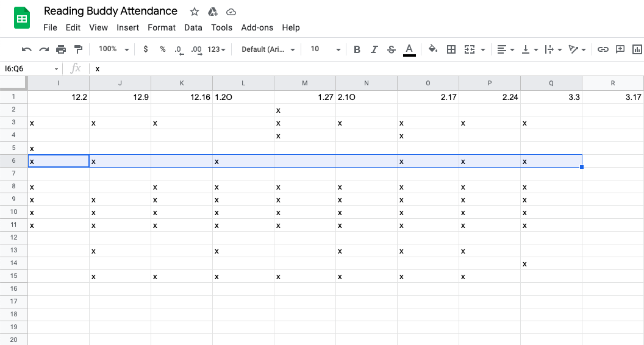Click the Format as currency button
Image resolution: width=644 pixels, height=345 pixels.
pyautogui.click(x=145, y=49)
